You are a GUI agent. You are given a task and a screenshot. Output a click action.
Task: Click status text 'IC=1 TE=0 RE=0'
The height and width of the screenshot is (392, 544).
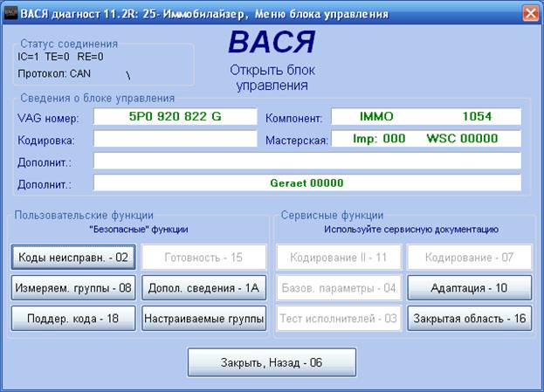tap(61, 57)
